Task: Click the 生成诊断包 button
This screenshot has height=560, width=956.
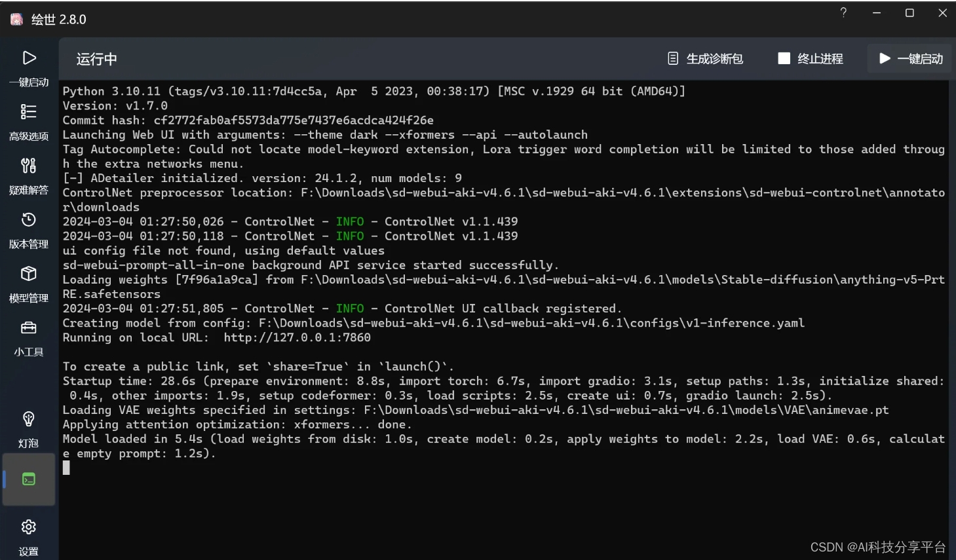Action: (x=705, y=59)
